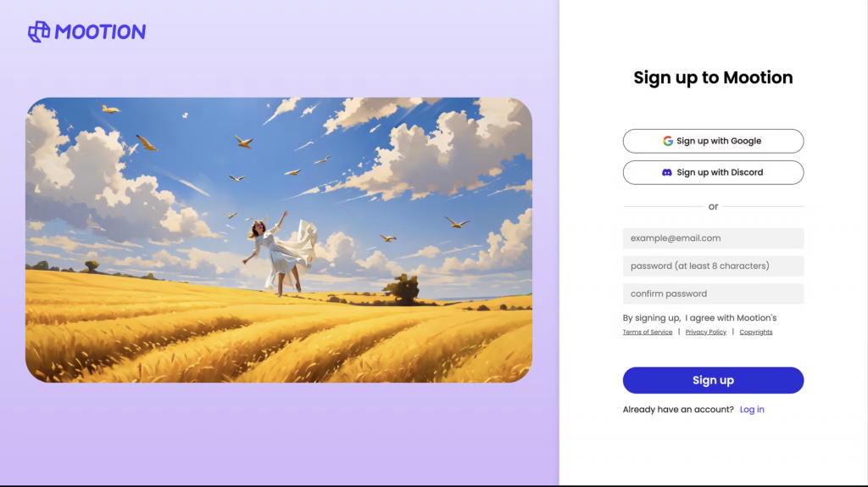Click the wheat field illustration

tap(279, 240)
